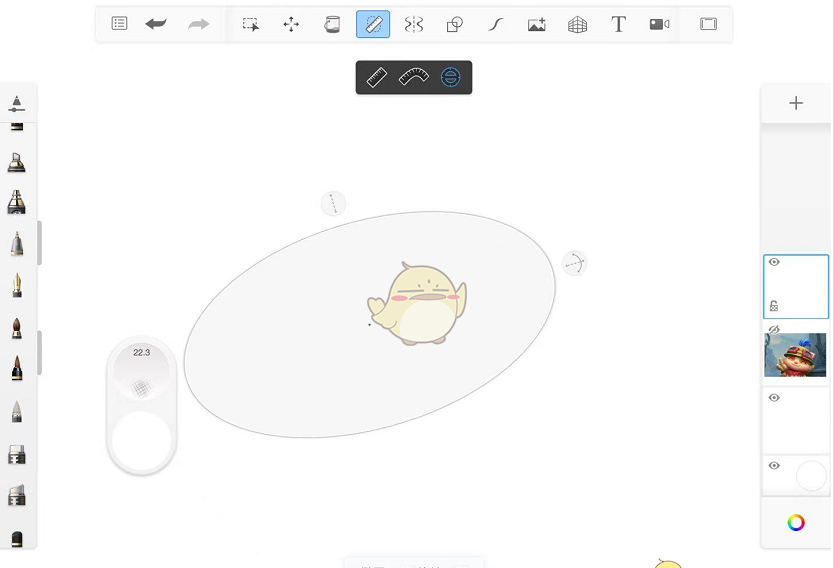Select the Text tool
This screenshot has height=568, width=834.
coord(618,24)
